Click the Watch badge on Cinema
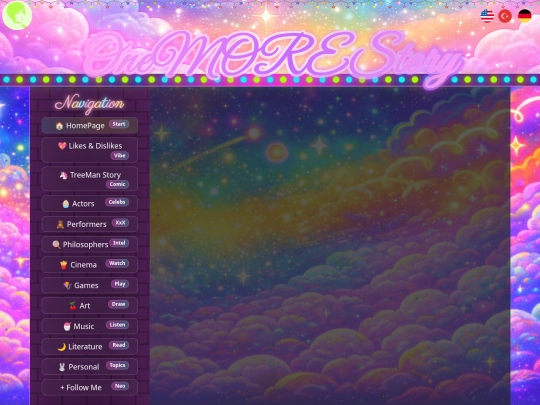This screenshot has width=540, height=405. click(x=117, y=263)
